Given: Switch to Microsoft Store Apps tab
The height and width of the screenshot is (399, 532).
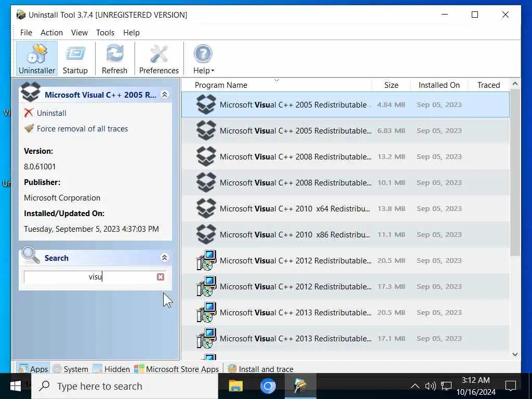Looking at the screenshot, I should [177, 369].
